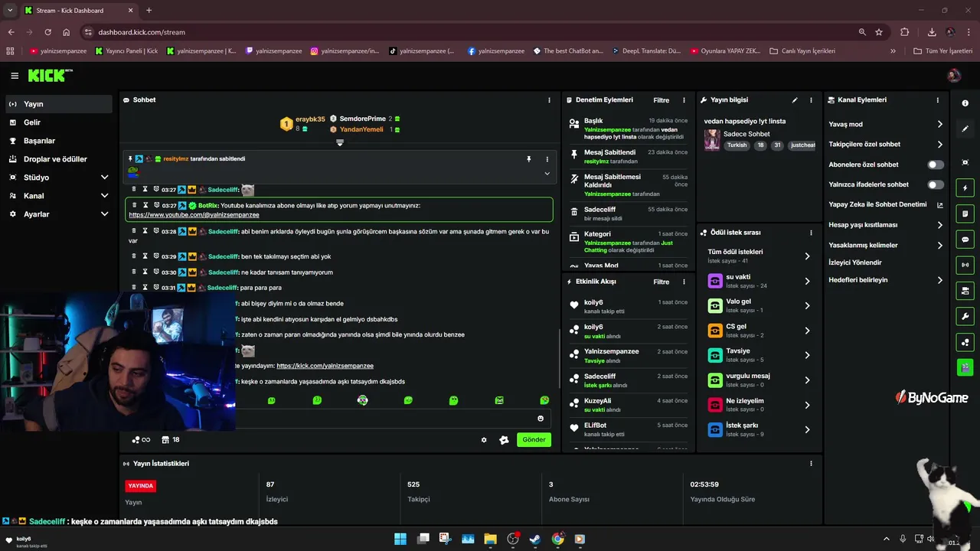The width and height of the screenshot is (980, 551).
Task: Open the Kick logo home
Action: click(x=50, y=75)
